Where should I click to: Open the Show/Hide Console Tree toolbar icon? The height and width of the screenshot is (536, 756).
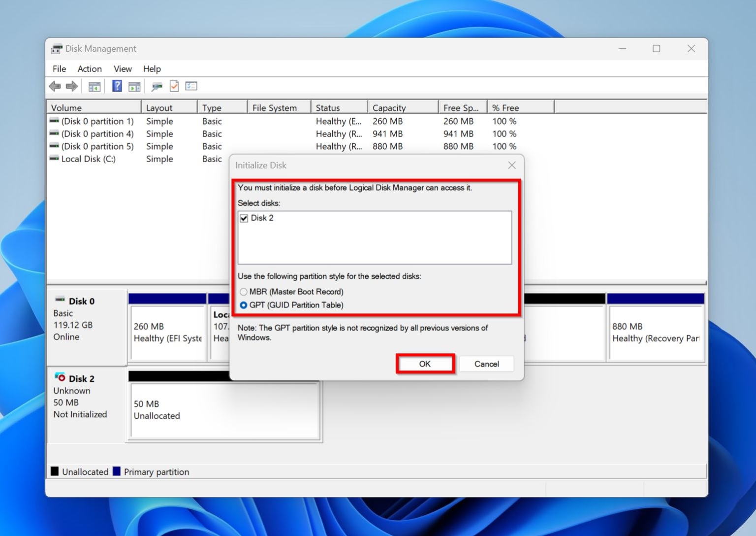(94, 86)
